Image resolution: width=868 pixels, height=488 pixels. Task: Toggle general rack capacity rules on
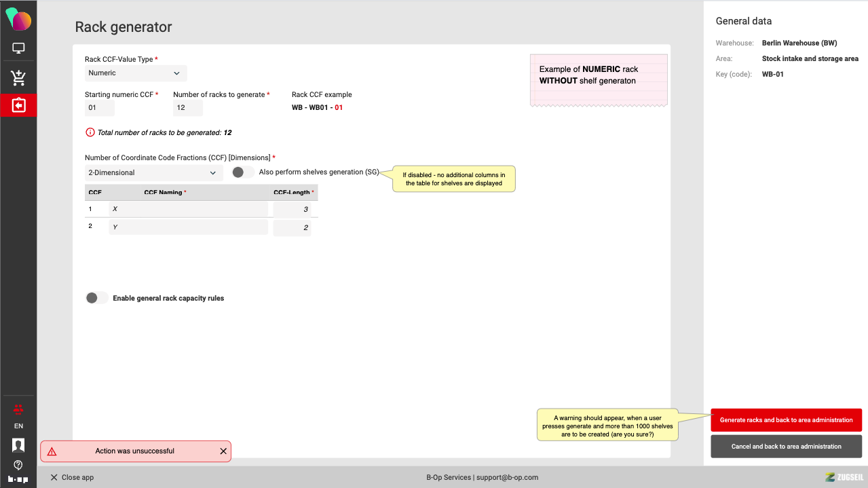pyautogui.click(x=96, y=298)
